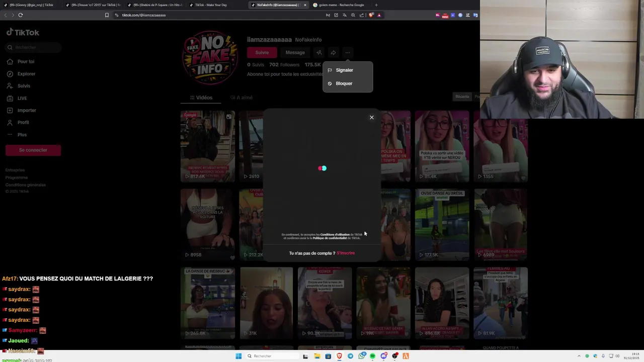
Task: Open Discord from taskbar
Action: point(384,356)
